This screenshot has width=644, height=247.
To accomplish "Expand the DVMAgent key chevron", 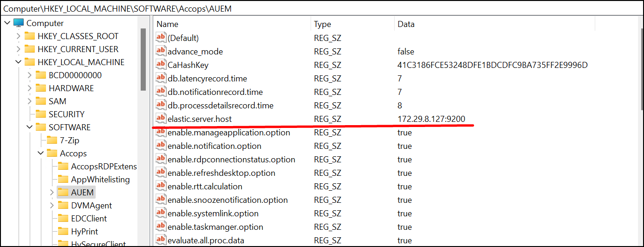I will [52, 206].
